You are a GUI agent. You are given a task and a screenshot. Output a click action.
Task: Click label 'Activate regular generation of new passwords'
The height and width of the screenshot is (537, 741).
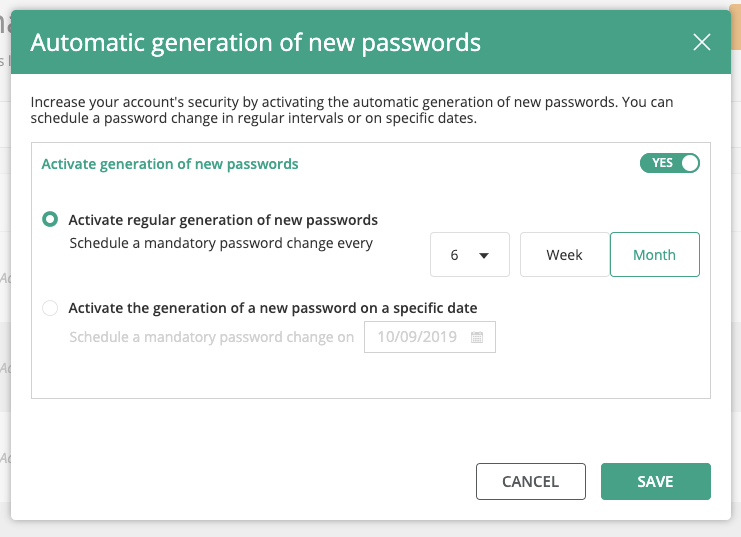pos(223,220)
